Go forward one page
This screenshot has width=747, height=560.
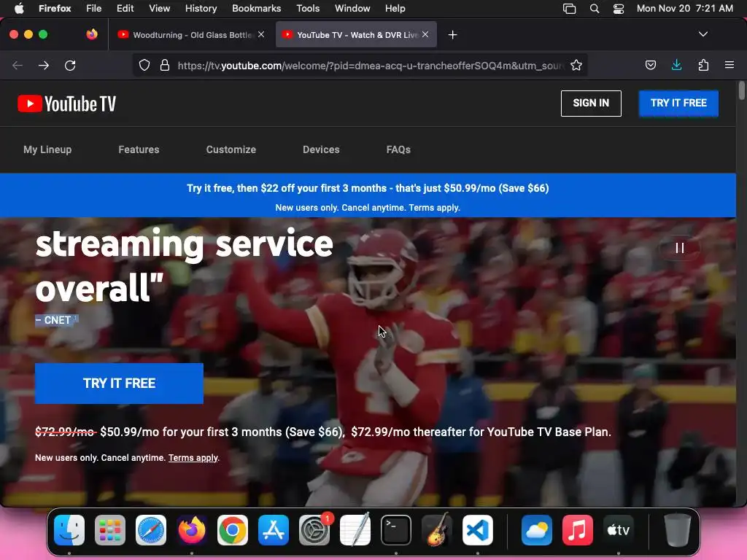44,65
